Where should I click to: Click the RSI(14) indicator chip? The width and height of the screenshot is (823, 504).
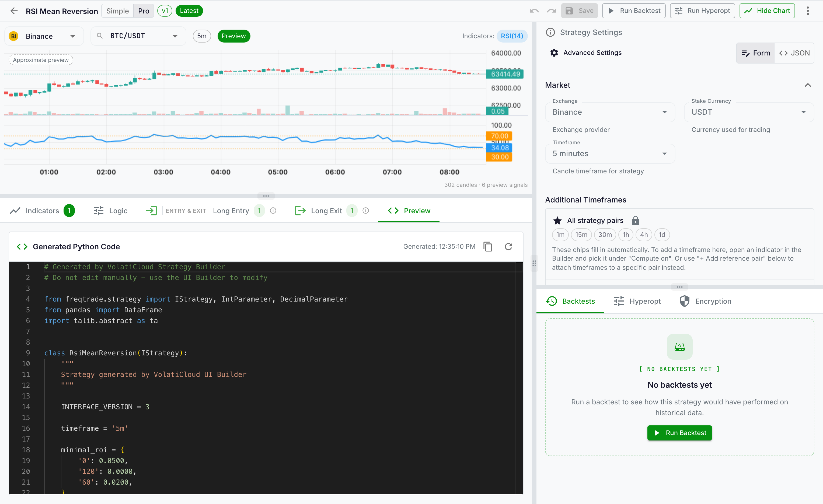(512, 36)
